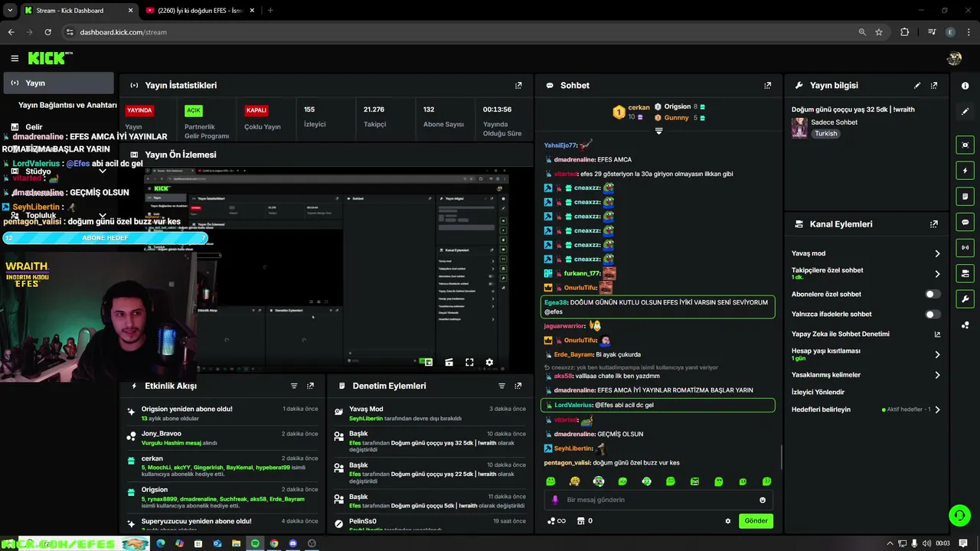This screenshot has width=980, height=551.
Task: Expand the Topluluk sidebar section
Action: click(x=103, y=216)
